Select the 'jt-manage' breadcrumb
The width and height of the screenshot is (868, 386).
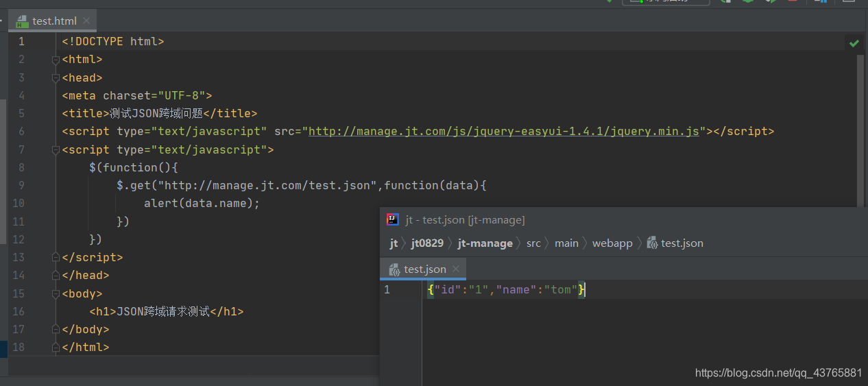coord(485,243)
